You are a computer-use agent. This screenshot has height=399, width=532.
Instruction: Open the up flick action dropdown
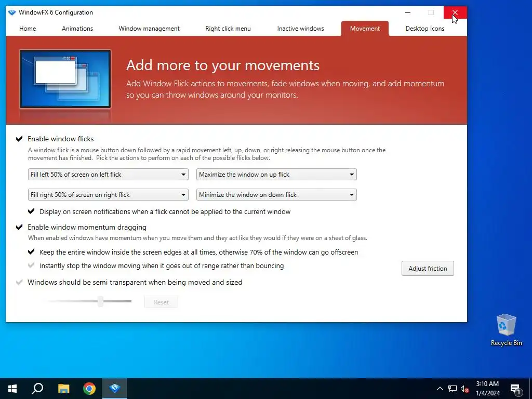click(x=276, y=175)
